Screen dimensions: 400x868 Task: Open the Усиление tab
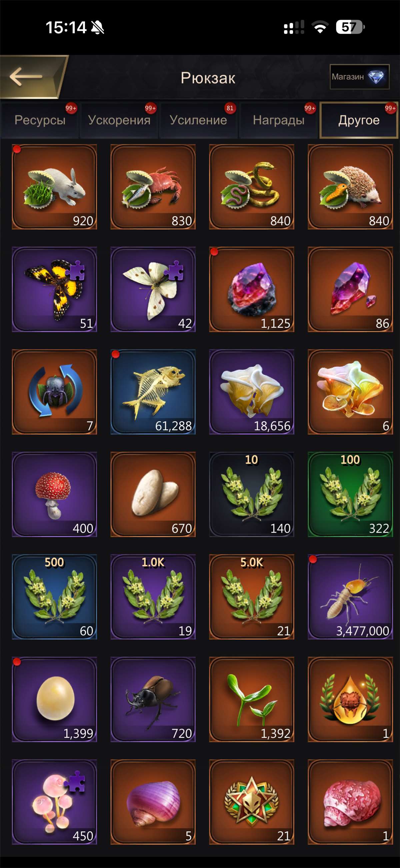(x=199, y=120)
